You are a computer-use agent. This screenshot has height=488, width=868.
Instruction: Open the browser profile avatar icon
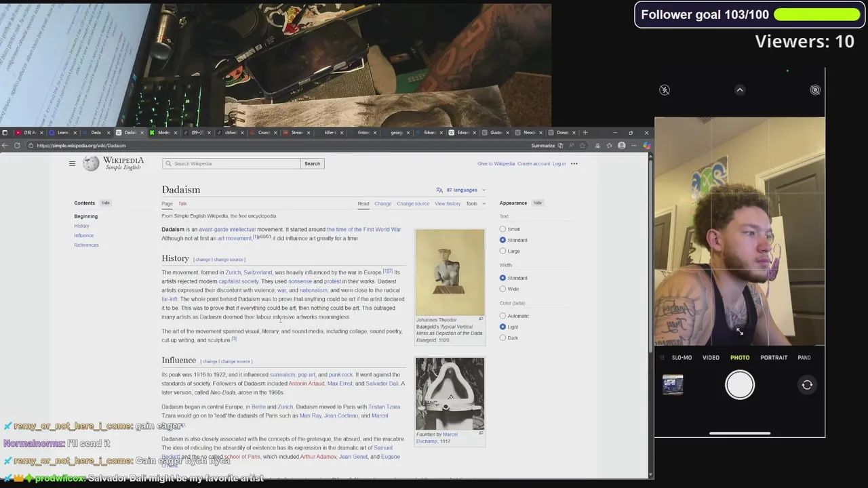[621, 146]
